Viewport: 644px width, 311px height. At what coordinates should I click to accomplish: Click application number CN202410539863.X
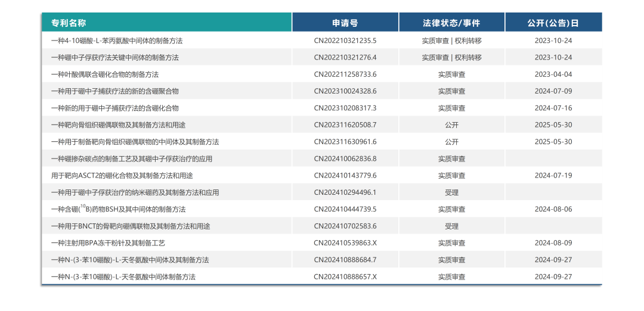(345, 243)
